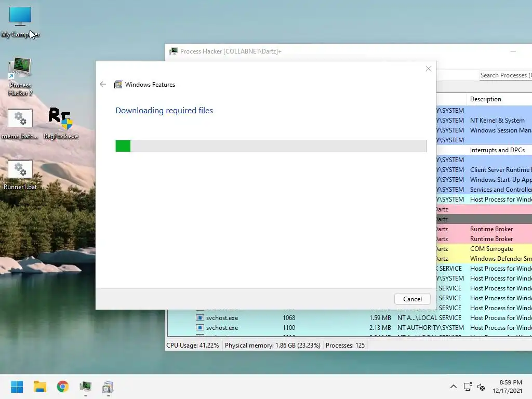532x399 pixels.
Task: Click the download progress bar
Action: (271, 146)
